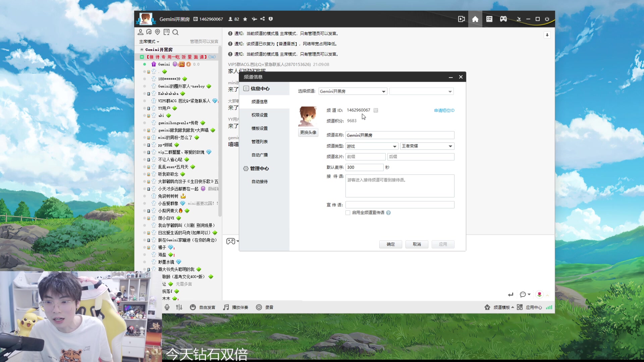
Task: Click the 录音 record button
Action: [265, 307]
